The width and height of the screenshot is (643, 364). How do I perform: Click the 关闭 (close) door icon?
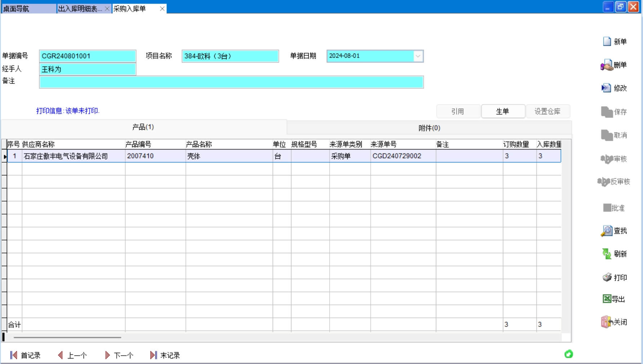(x=607, y=322)
